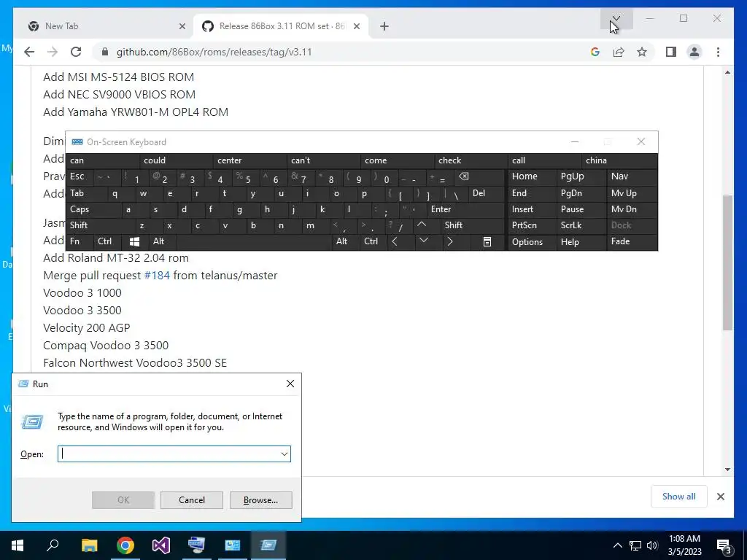Click the page vertical scrollbar thumb

[x=727, y=262]
